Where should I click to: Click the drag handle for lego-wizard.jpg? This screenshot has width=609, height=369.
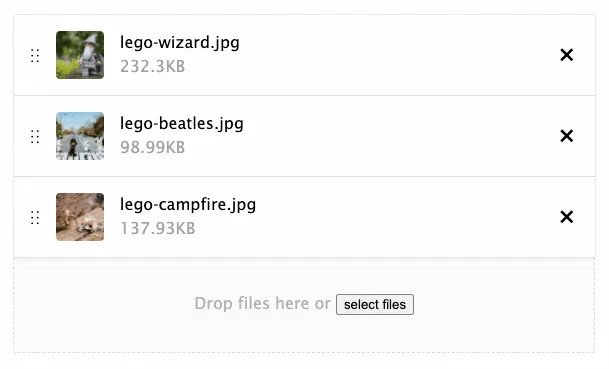pyautogui.click(x=35, y=56)
